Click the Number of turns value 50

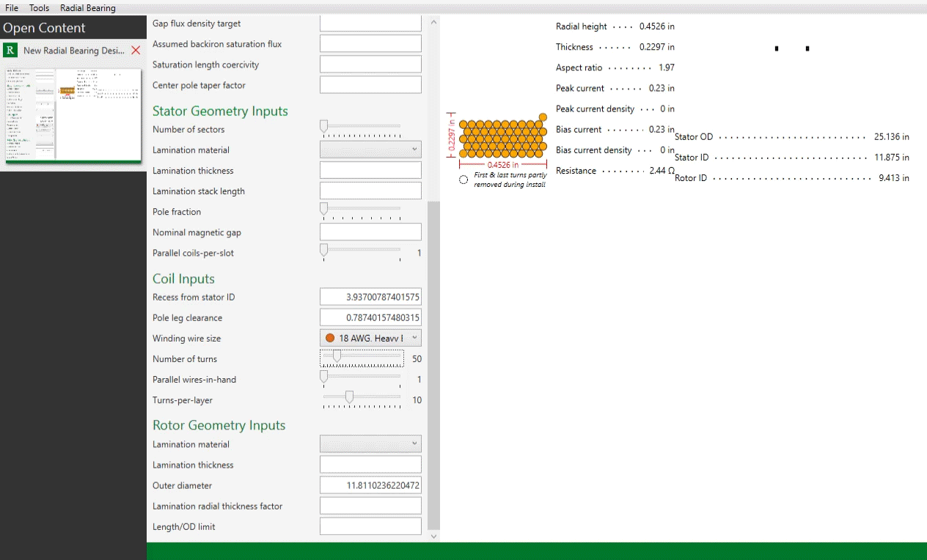coord(417,358)
